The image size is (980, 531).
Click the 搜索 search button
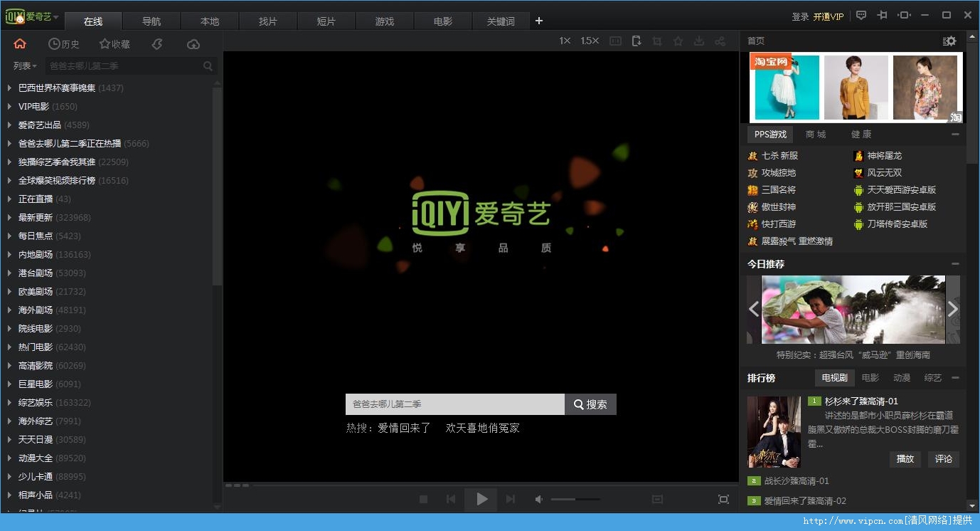[590, 404]
